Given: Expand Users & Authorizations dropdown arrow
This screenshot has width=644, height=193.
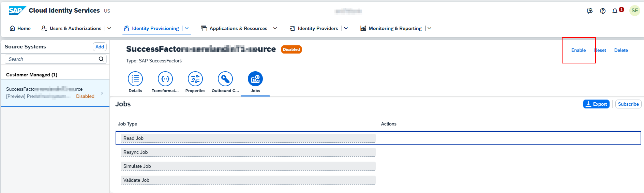Looking at the screenshot, I should pos(109,28).
